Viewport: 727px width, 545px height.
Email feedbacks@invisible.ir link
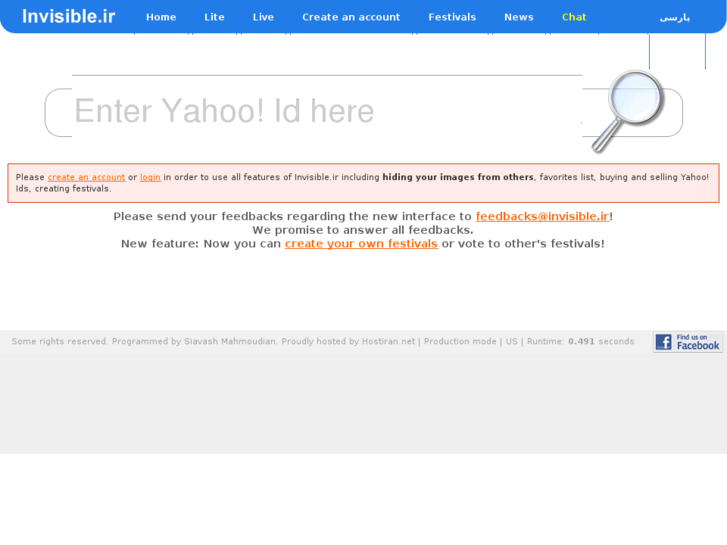(x=542, y=217)
